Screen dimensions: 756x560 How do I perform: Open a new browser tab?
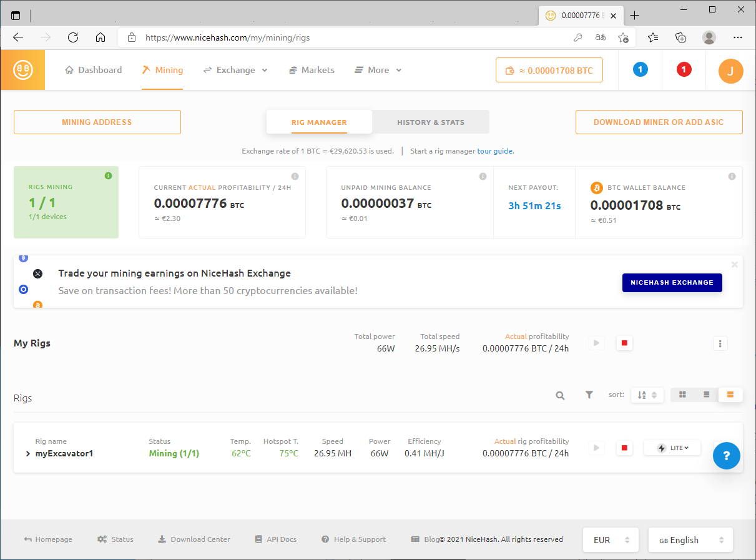click(x=635, y=16)
